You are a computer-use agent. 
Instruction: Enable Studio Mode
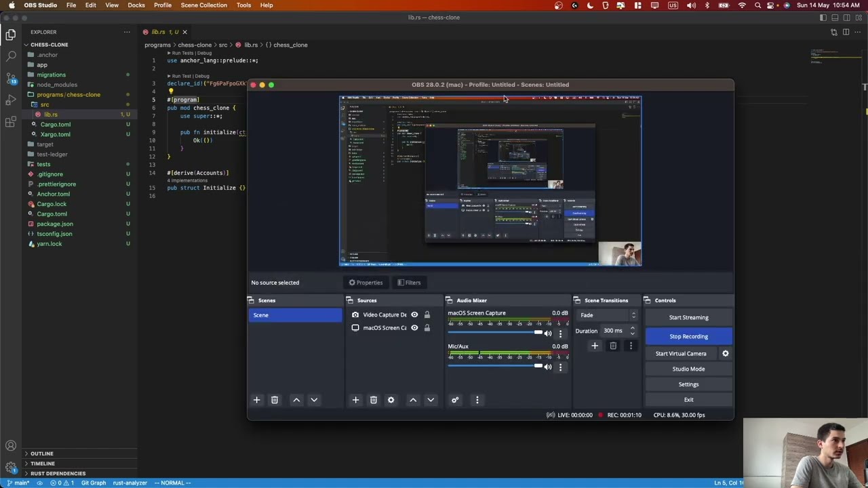pyautogui.click(x=688, y=369)
